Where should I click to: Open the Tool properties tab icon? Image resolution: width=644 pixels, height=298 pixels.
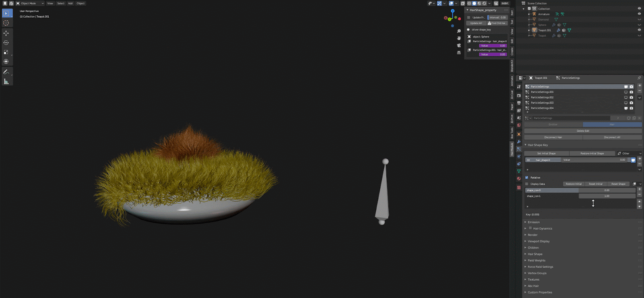pos(519,87)
